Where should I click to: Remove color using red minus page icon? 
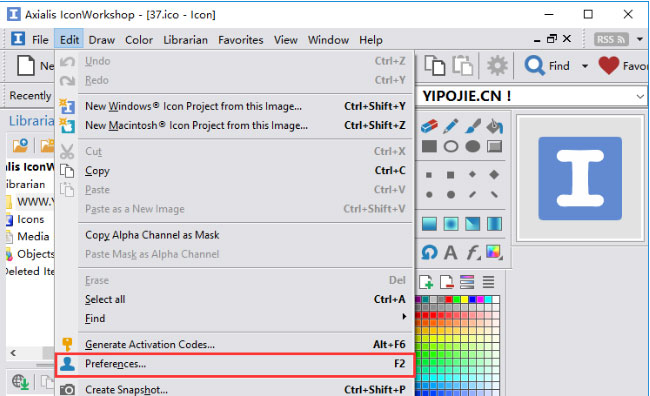[x=446, y=282]
